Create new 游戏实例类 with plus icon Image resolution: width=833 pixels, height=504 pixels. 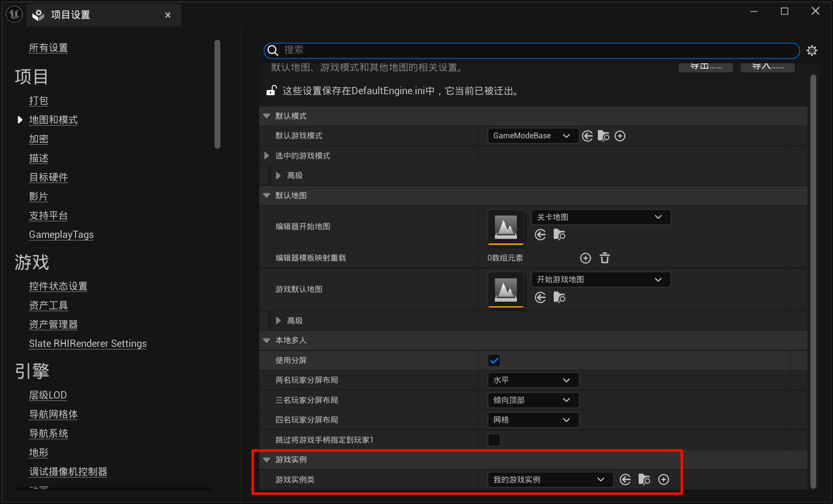664,479
